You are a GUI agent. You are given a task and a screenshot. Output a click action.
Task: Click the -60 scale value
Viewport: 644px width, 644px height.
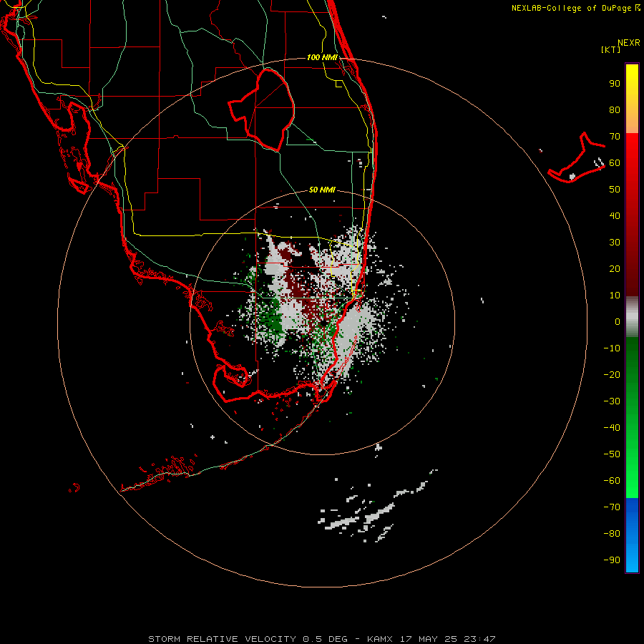point(612,481)
